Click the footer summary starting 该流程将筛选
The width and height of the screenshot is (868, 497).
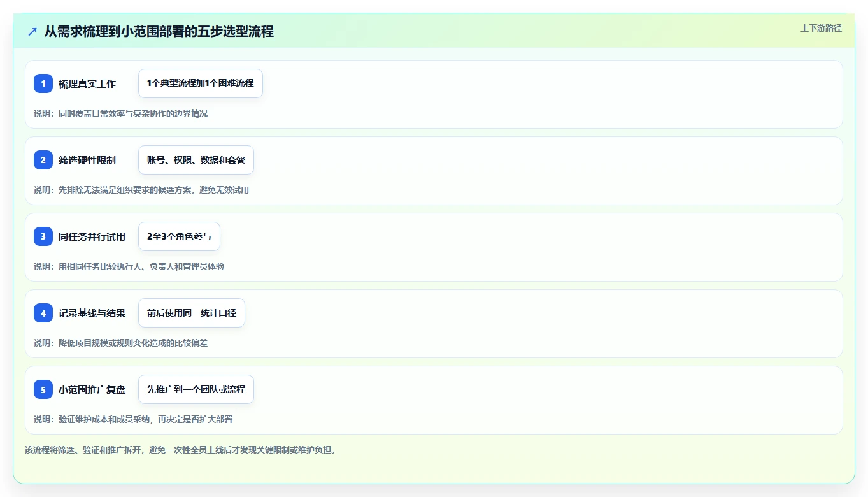[180, 450]
